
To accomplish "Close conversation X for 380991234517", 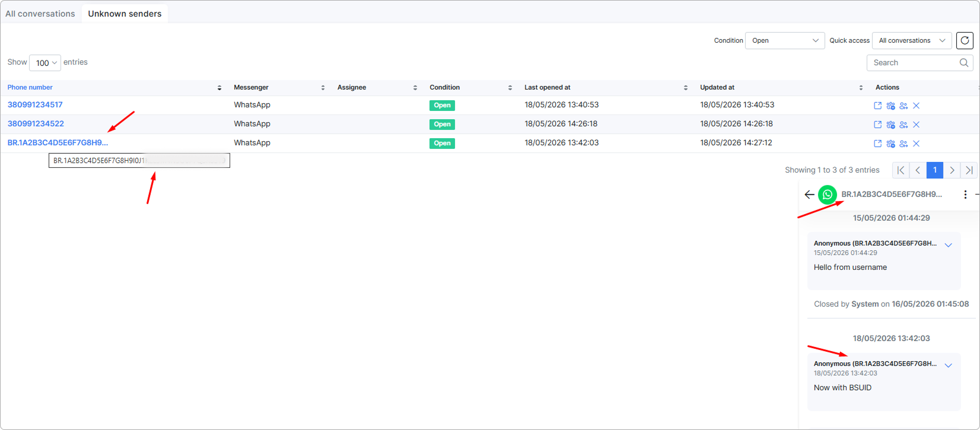I will click(x=916, y=106).
